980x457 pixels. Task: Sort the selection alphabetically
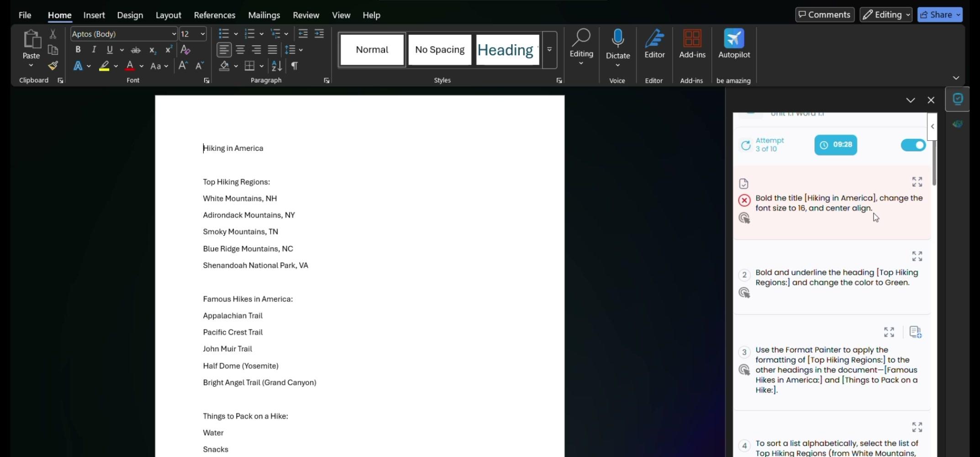tap(277, 66)
